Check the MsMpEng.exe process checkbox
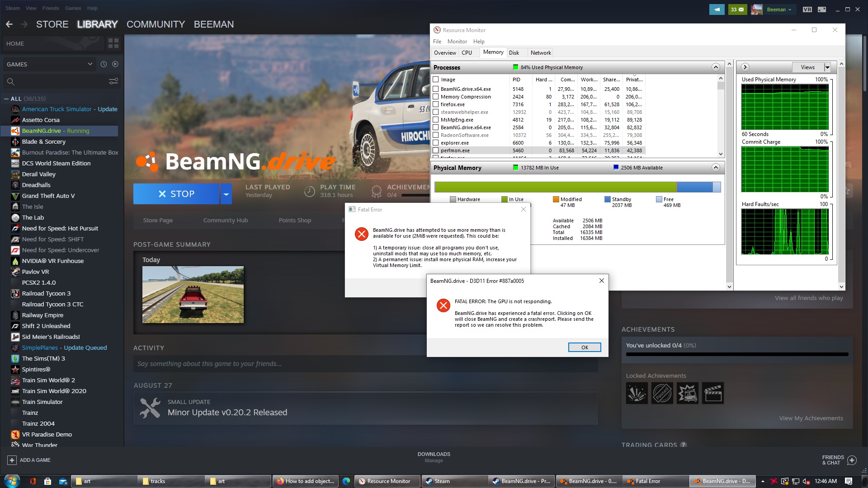868x488 pixels. point(436,120)
